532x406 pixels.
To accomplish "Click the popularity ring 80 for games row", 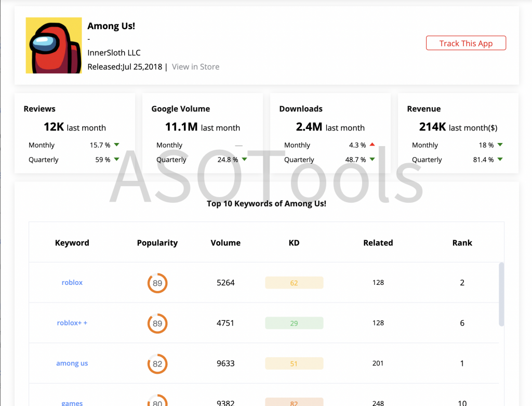I will [x=157, y=401].
